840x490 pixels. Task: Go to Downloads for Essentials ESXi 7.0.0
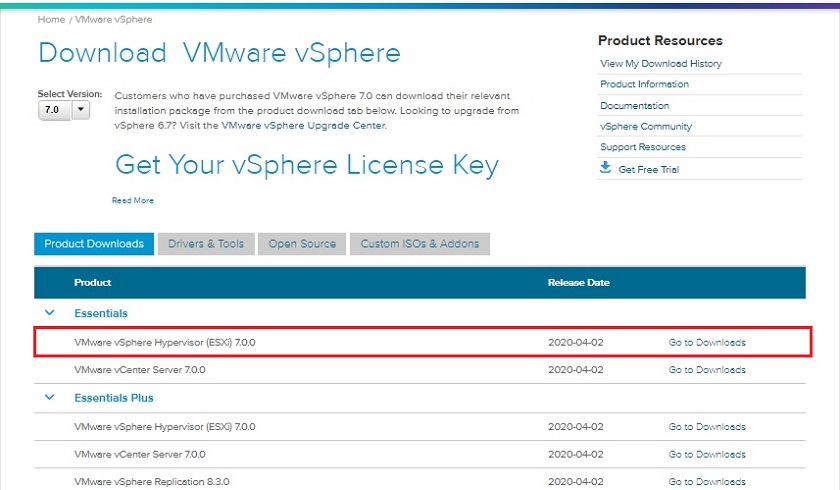coord(707,342)
